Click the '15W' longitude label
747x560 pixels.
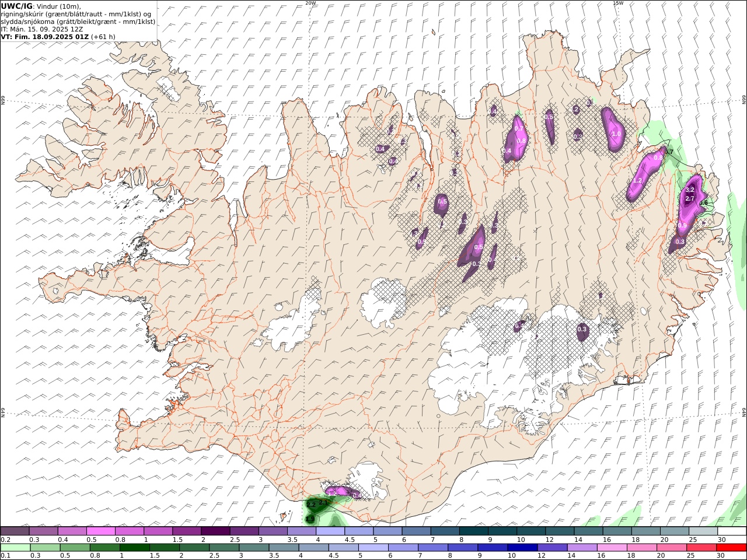click(618, 3)
